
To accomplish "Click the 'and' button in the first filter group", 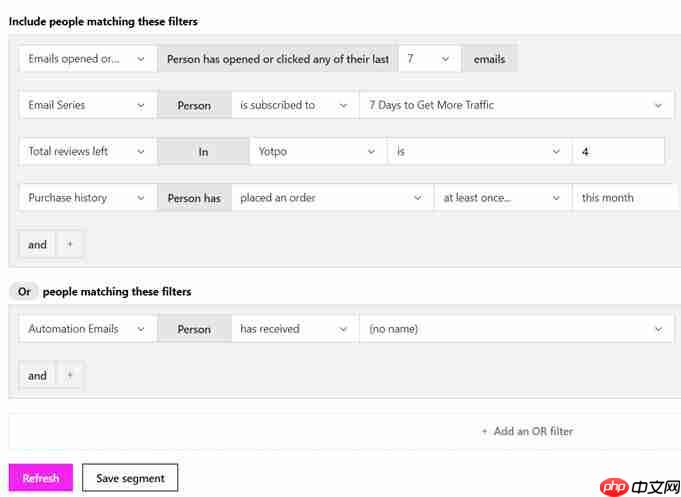I will click(x=37, y=245).
